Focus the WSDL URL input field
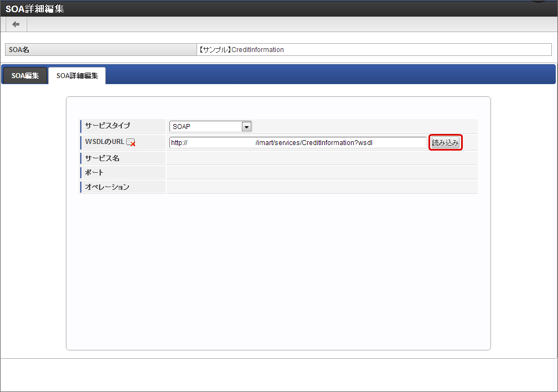 pos(298,142)
